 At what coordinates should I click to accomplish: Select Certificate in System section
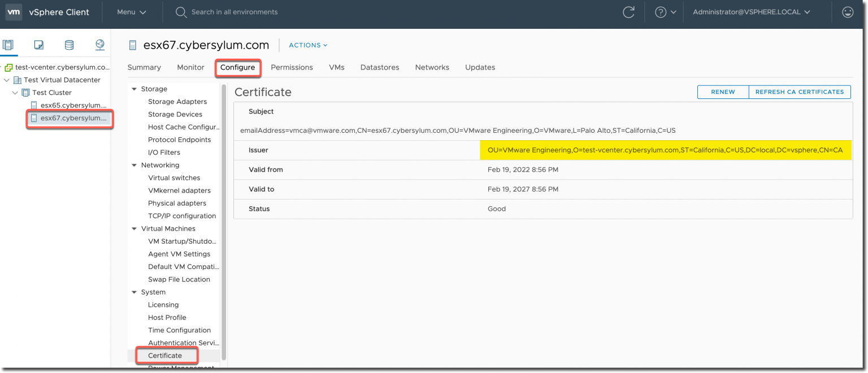tap(165, 355)
